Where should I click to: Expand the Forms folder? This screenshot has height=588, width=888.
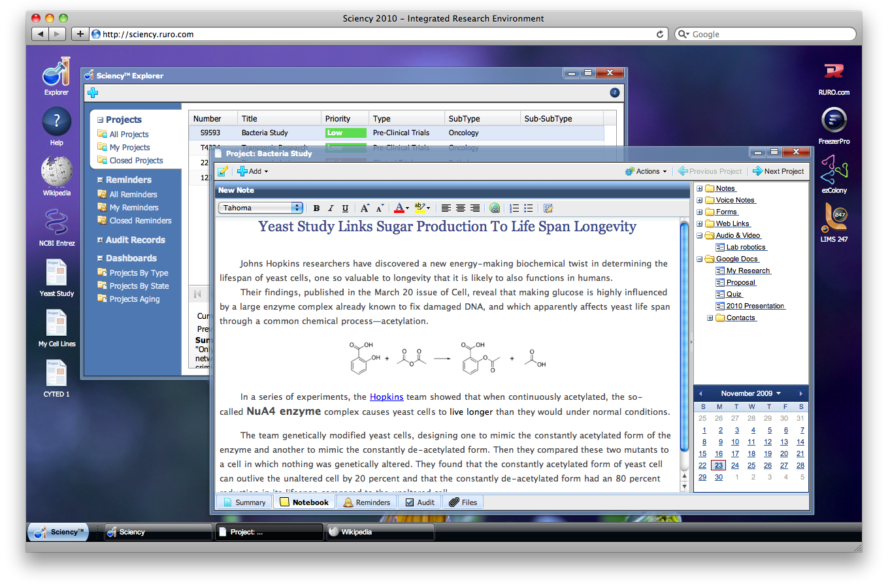coord(699,212)
